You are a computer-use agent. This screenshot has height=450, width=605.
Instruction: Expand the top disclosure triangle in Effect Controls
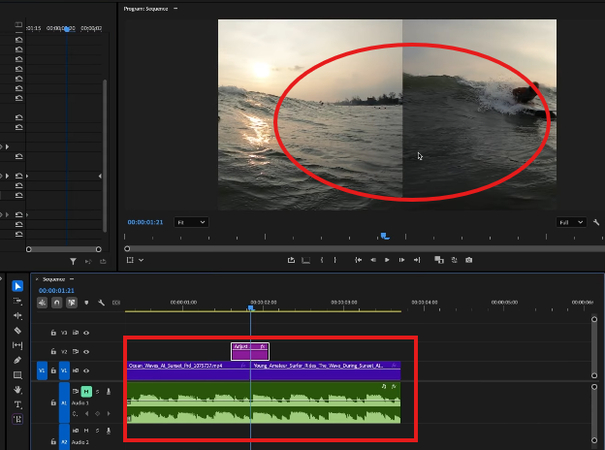[x=7, y=147]
